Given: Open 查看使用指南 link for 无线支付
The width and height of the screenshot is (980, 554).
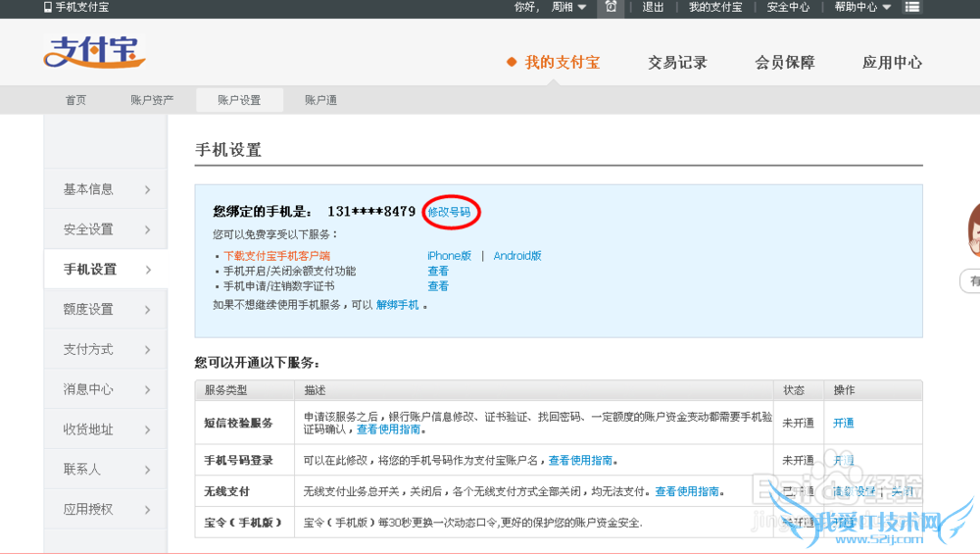Looking at the screenshot, I should (687, 491).
